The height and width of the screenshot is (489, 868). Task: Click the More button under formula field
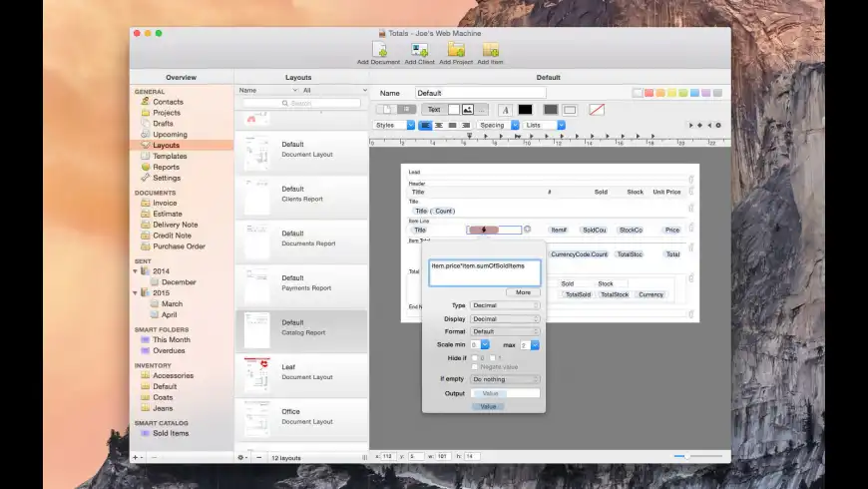(523, 292)
